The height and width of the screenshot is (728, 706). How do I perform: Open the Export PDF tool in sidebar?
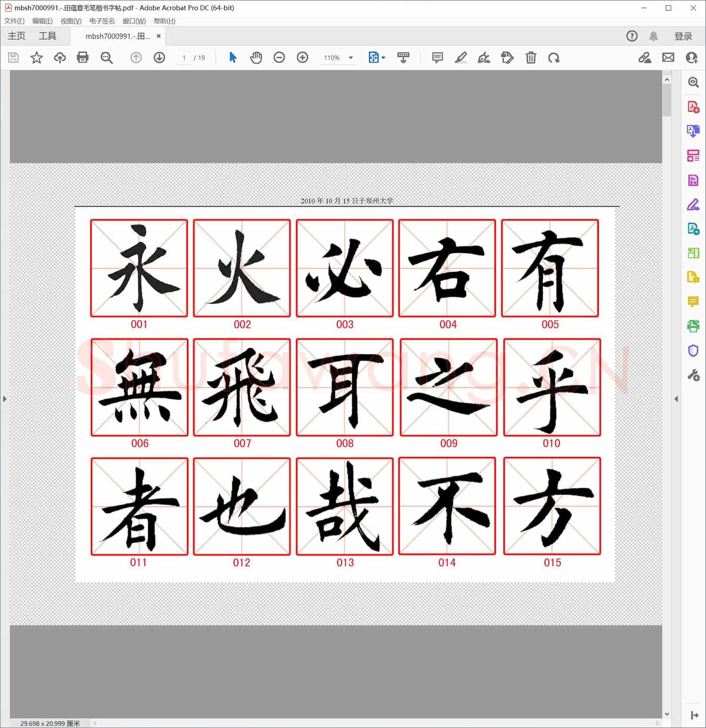pyautogui.click(x=693, y=131)
